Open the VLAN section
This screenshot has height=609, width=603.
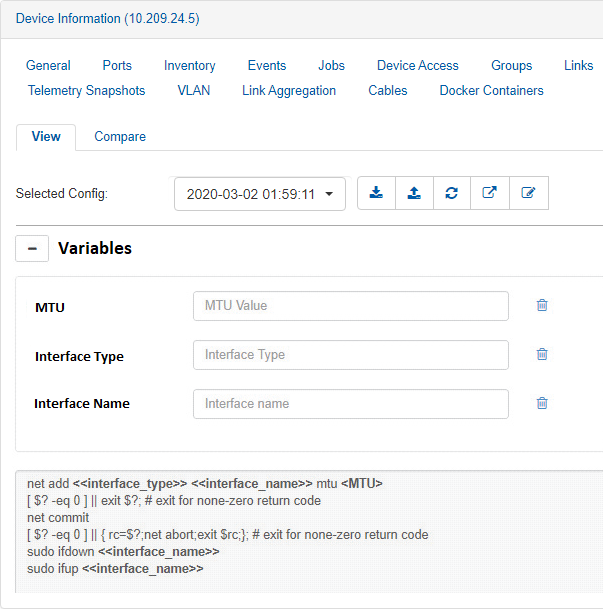tap(194, 90)
